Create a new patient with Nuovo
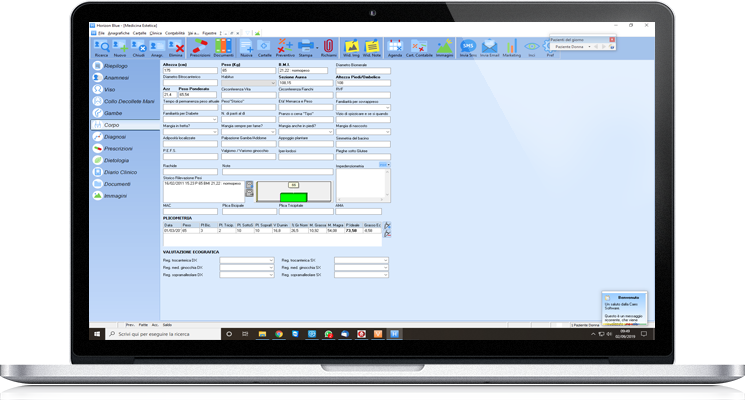745x400 pixels. (120, 48)
